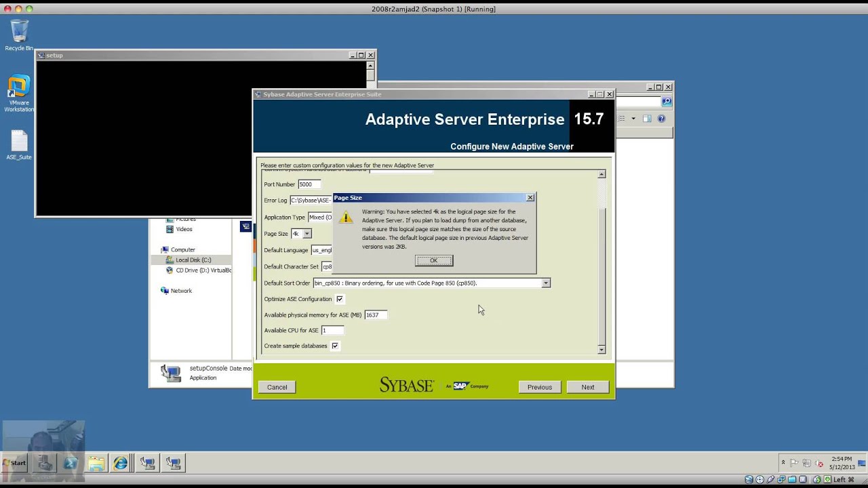Click Available physical memory for ASE field
This screenshot has width=868, height=488.
click(376, 314)
